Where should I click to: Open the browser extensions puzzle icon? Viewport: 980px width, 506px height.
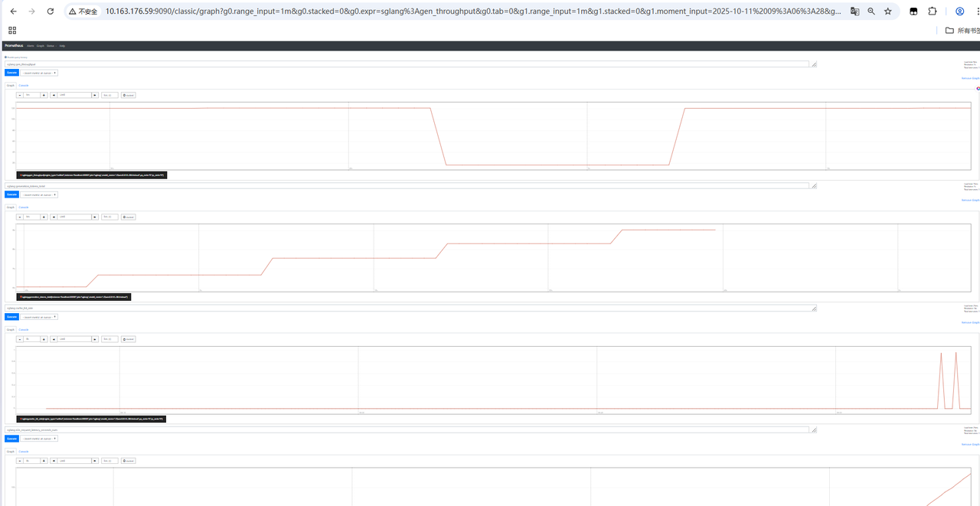pos(933,11)
